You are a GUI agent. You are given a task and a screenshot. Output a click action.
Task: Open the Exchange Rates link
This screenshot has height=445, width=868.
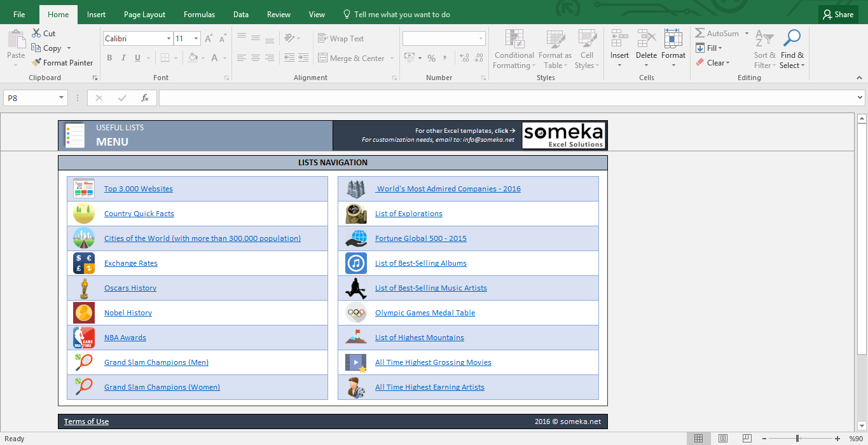(131, 263)
